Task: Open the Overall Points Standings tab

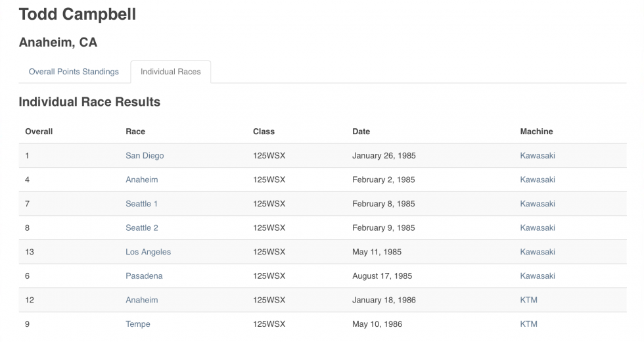Action: pos(74,72)
